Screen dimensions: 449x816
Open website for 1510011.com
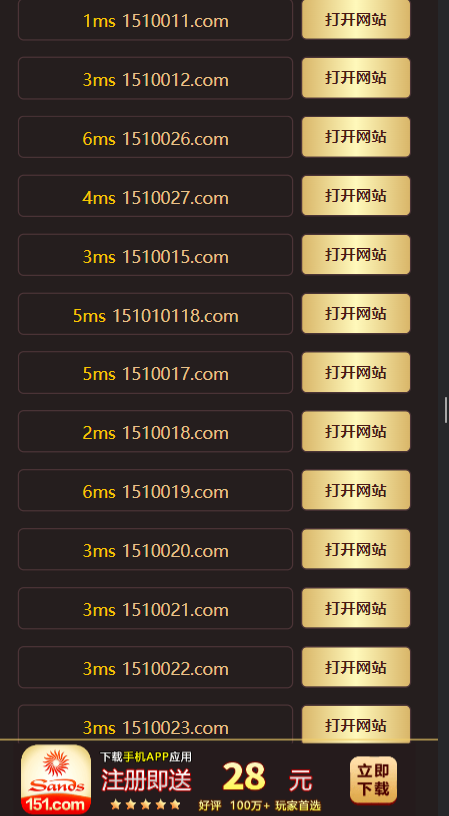[356, 19]
